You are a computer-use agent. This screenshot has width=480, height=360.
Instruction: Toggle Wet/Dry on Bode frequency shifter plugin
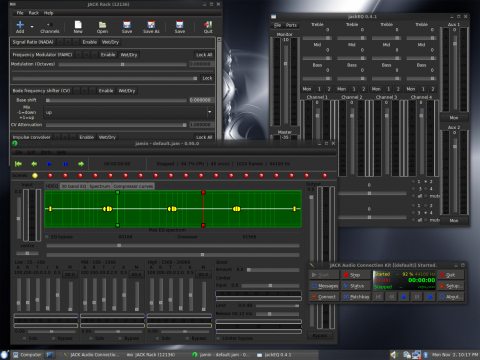click(x=127, y=91)
